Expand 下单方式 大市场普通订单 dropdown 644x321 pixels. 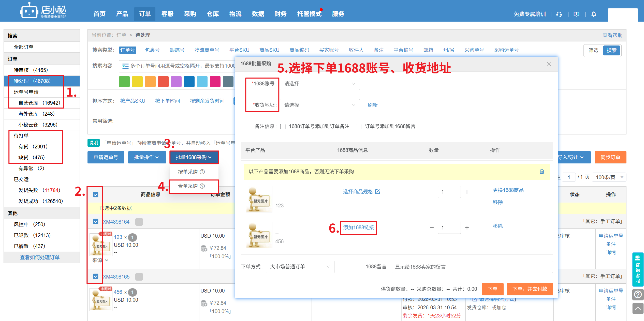[x=300, y=267]
